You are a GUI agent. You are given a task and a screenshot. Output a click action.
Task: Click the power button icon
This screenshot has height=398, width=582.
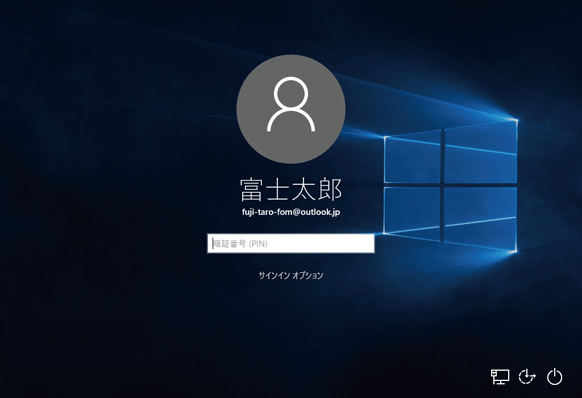555,377
